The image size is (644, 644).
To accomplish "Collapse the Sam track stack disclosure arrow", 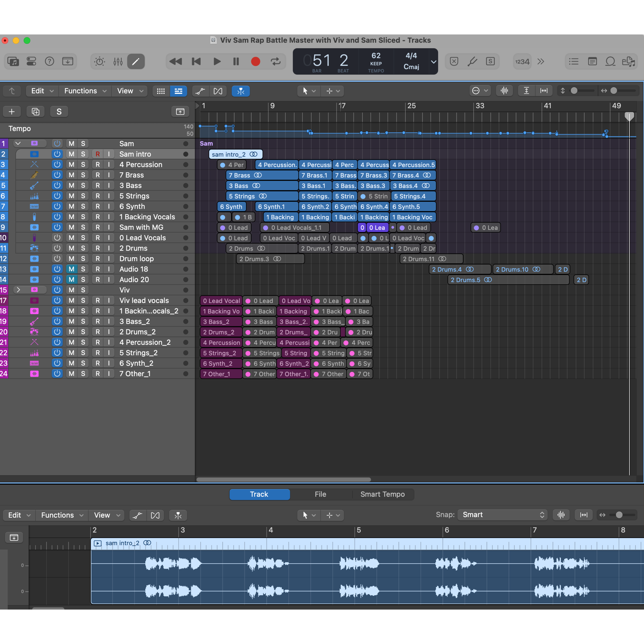I will point(18,143).
